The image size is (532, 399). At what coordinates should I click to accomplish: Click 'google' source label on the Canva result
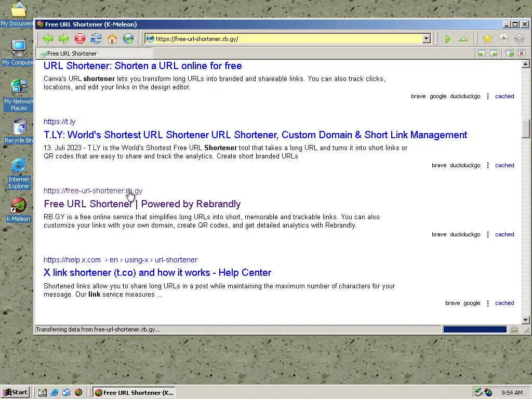coord(438,96)
